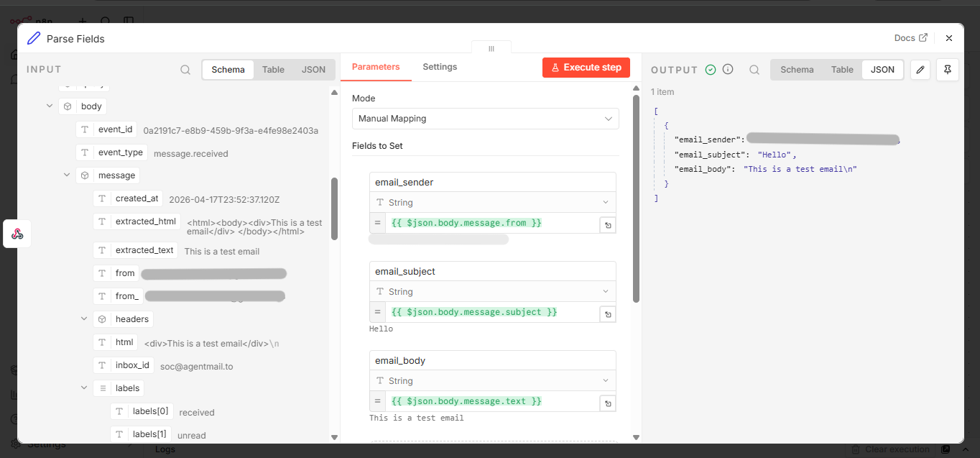Collapse the body tree node
Image resolution: width=980 pixels, height=458 pixels.
tap(50, 106)
